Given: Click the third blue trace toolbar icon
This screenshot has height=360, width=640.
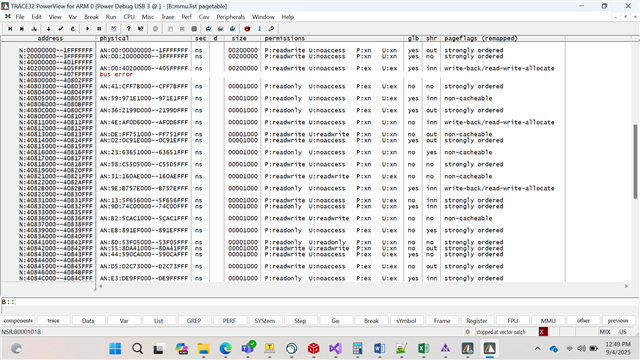Looking at the screenshot, I should [233, 29].
